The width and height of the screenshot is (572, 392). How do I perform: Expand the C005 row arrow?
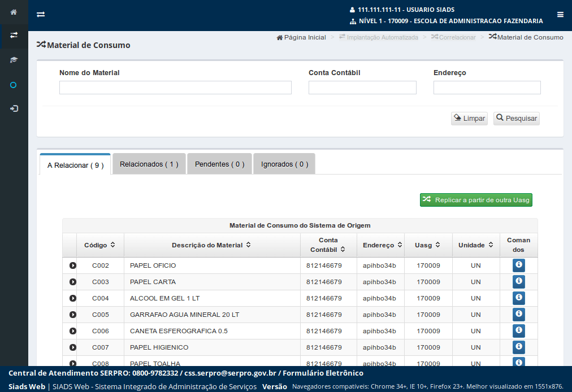pos(73,315)
